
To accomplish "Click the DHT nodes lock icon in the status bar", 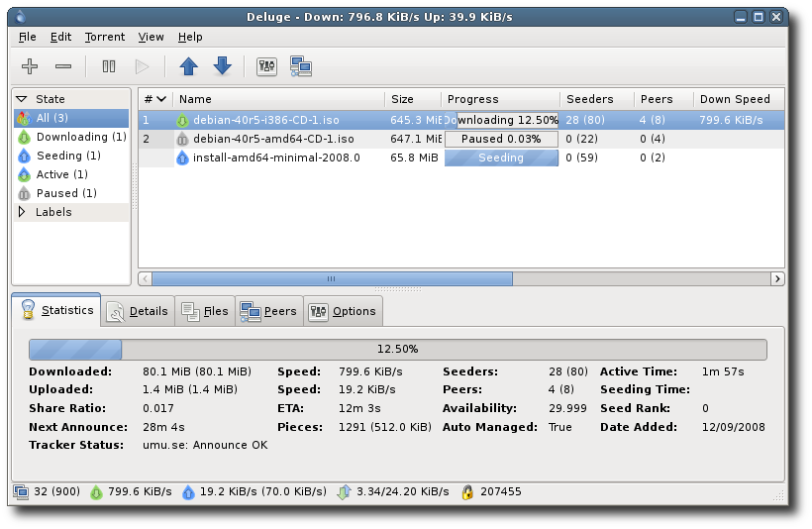I will (467, 492).
